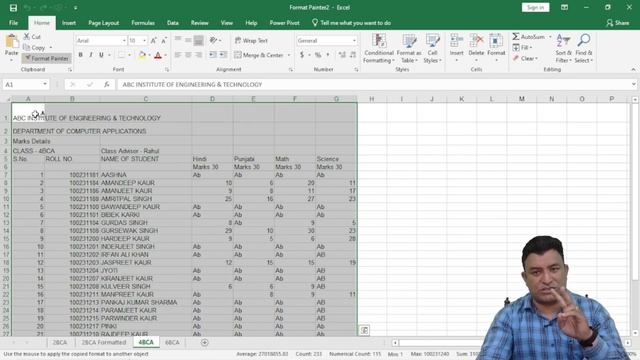Open the font color dropdown arrow
This screenshot has width=640, height=360.
pos(165,55)
